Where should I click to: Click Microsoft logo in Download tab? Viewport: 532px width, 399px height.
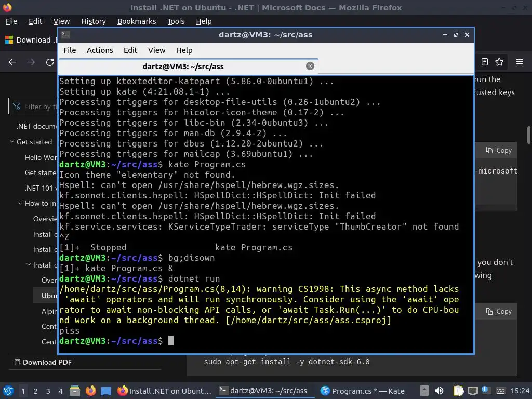tap(9, 40)
